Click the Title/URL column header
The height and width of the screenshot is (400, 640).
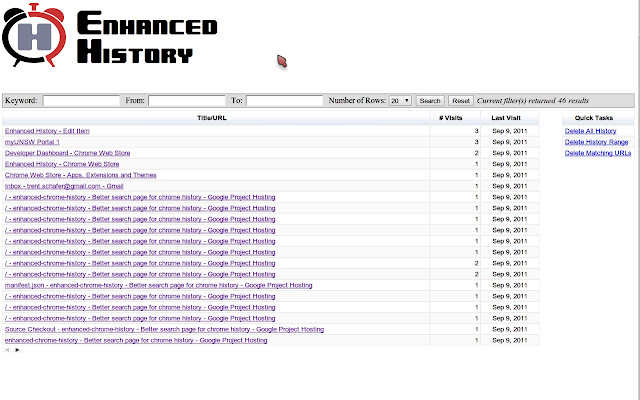211,118
